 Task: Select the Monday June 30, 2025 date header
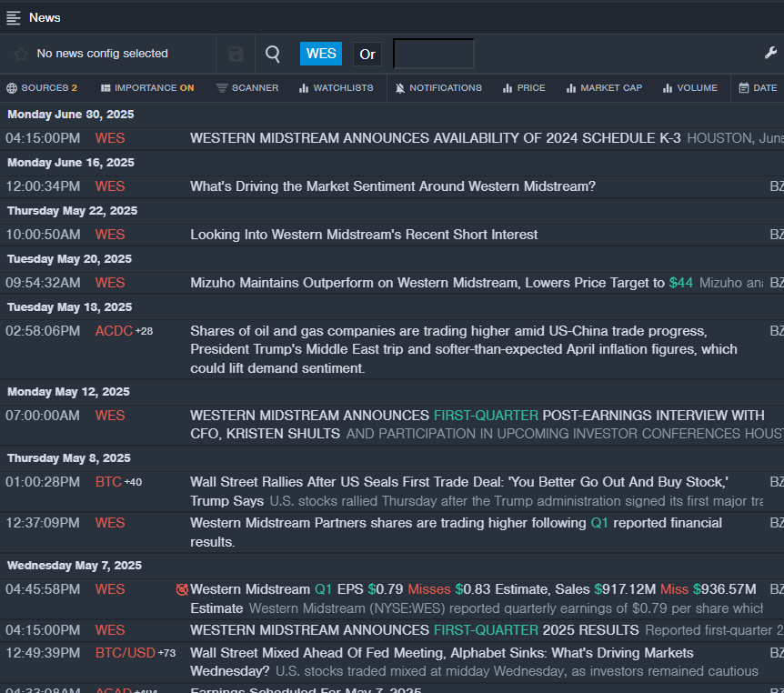click(71, 115)
